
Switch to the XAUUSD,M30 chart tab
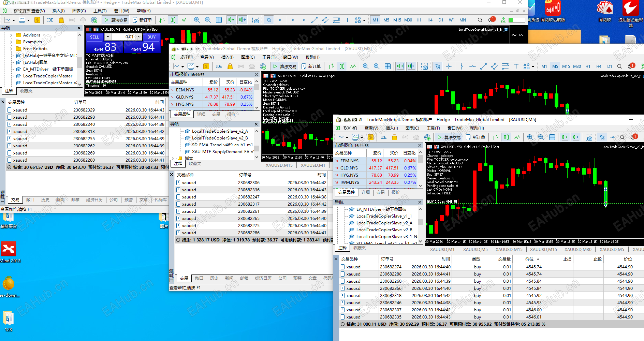(x=577, y=249)
